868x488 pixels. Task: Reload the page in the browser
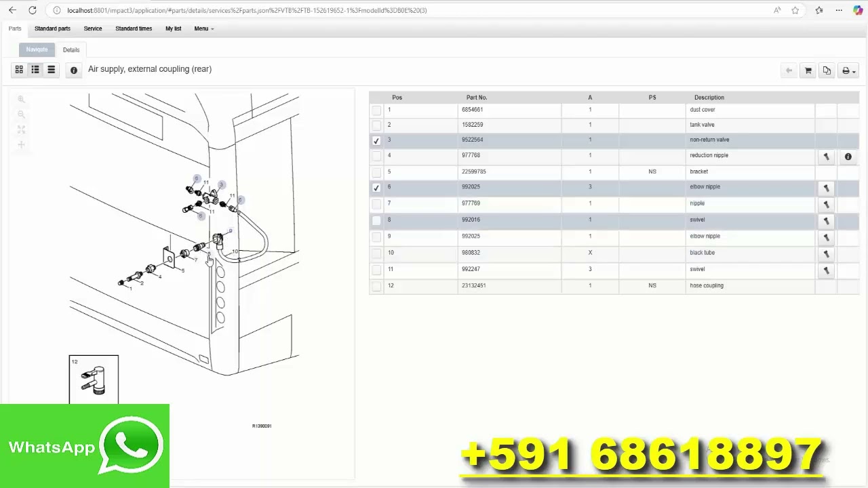(x=32, y=10)
